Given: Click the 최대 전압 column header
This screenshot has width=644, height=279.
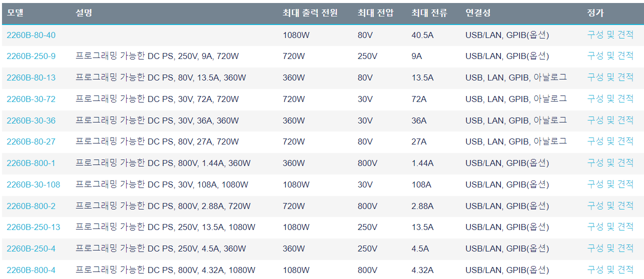Looking at the screenshot, I should pos(375,13).
